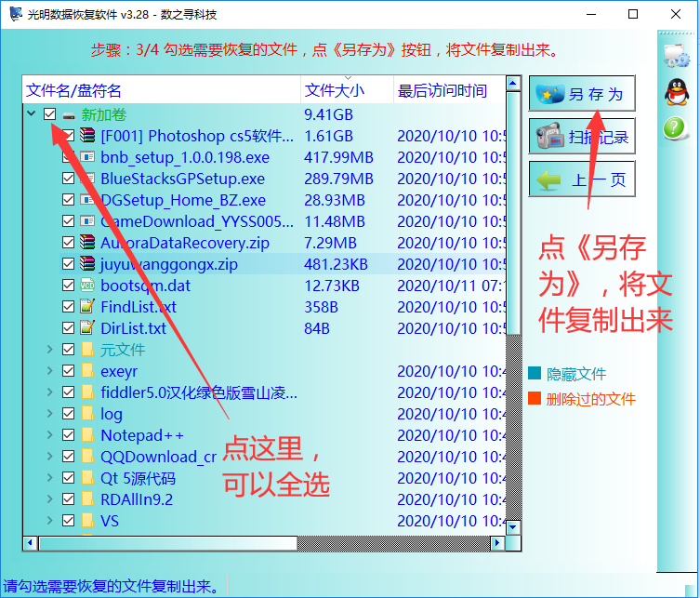Click the horizontal scroll left arrow

(x=30, y=543)
